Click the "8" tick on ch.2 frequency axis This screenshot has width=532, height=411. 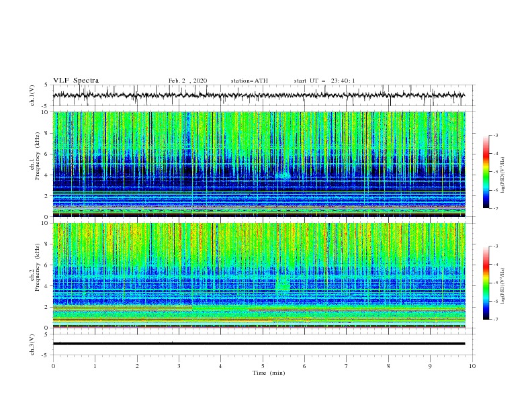click(47, 244)
